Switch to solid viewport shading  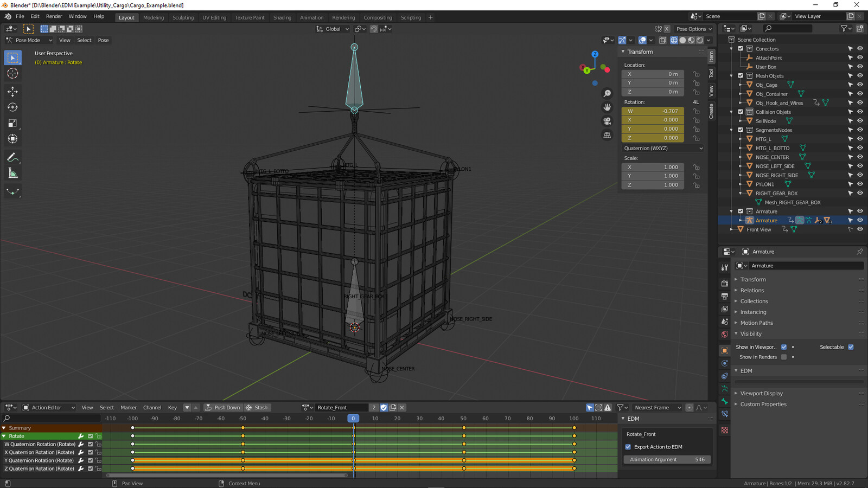tap(682, 40)
